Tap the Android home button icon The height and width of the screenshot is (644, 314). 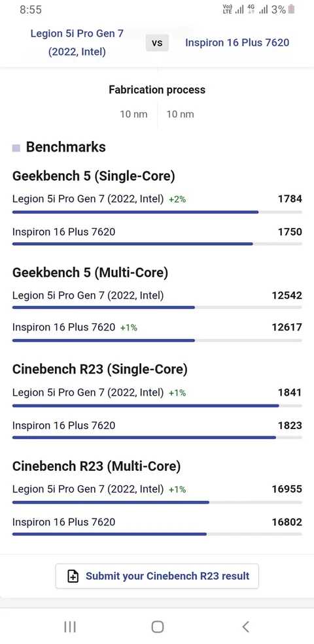point(157,627)
